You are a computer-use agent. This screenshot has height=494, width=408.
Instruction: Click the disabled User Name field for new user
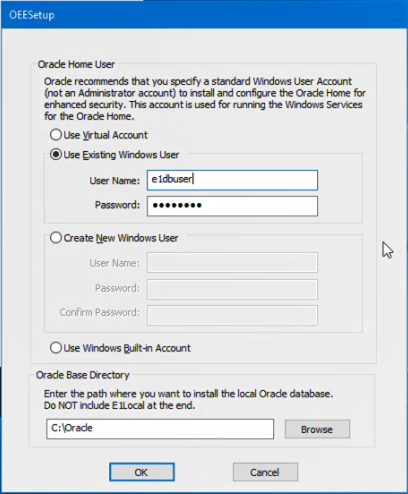point(232,263)
